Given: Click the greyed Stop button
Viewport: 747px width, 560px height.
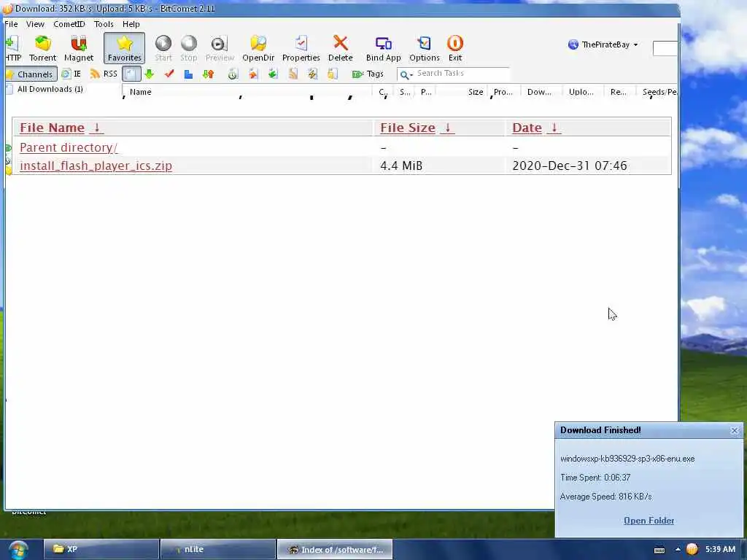Looking at the screenshot, I should click(189, 49).
